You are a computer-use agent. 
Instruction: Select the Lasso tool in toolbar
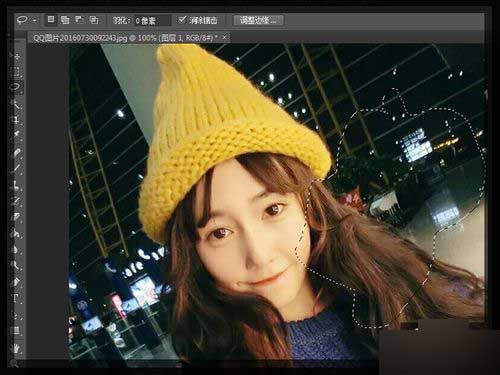pyautogui.click(x=16, y=87)
